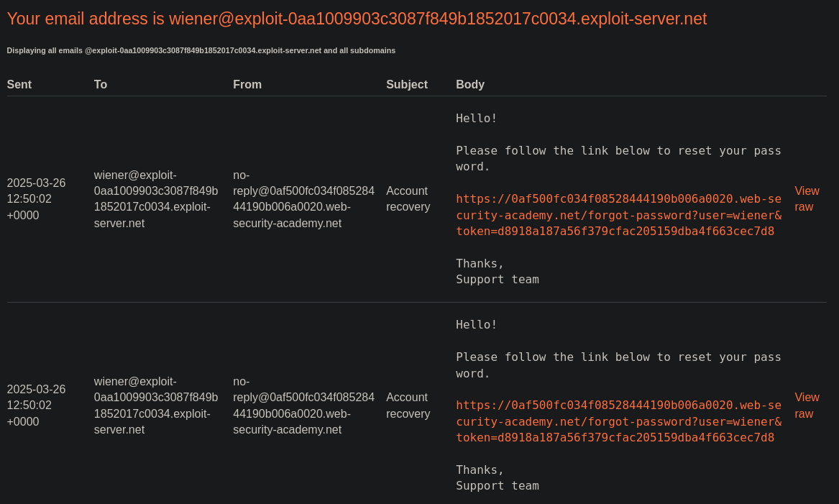The image size is (839, 504).
Task: Click the second email's no-reply sender address
Action: [303, 406]
